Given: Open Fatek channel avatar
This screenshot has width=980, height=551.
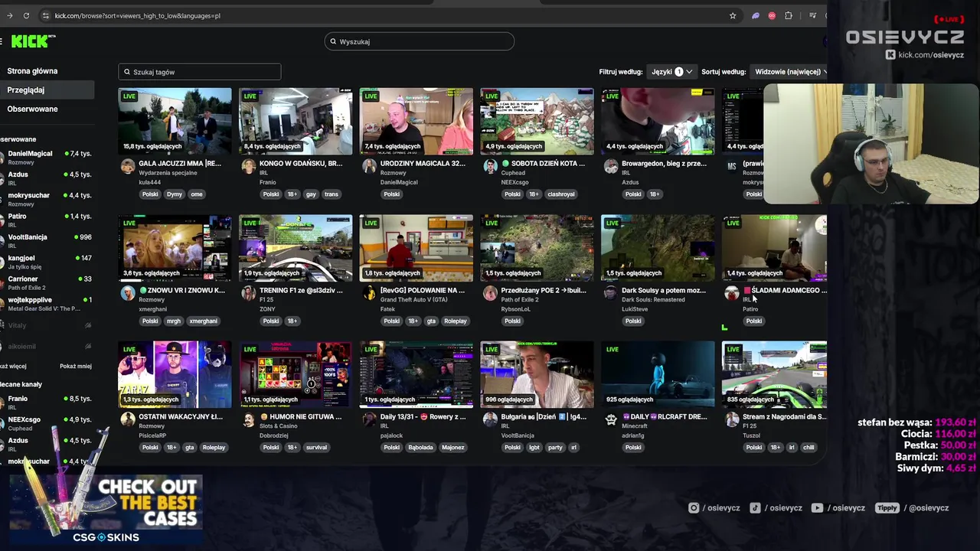Looking at the screenshot, I should [x=369, y=293].
